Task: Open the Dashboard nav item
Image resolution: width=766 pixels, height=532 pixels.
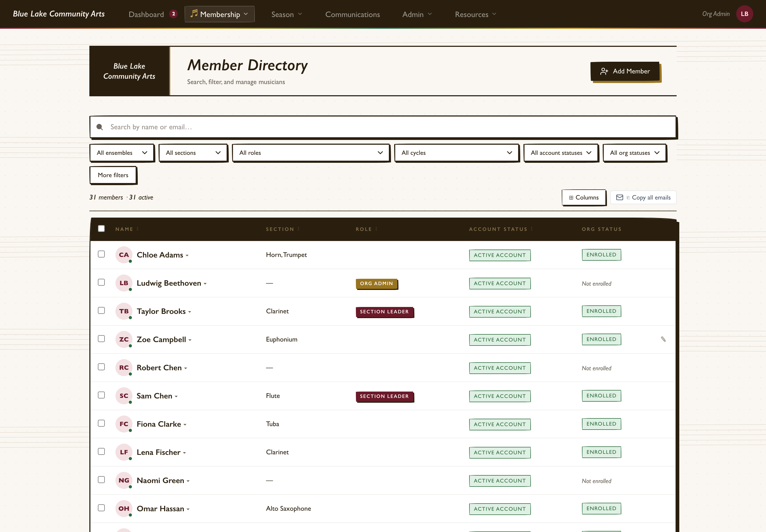Action: pos(146,14)
